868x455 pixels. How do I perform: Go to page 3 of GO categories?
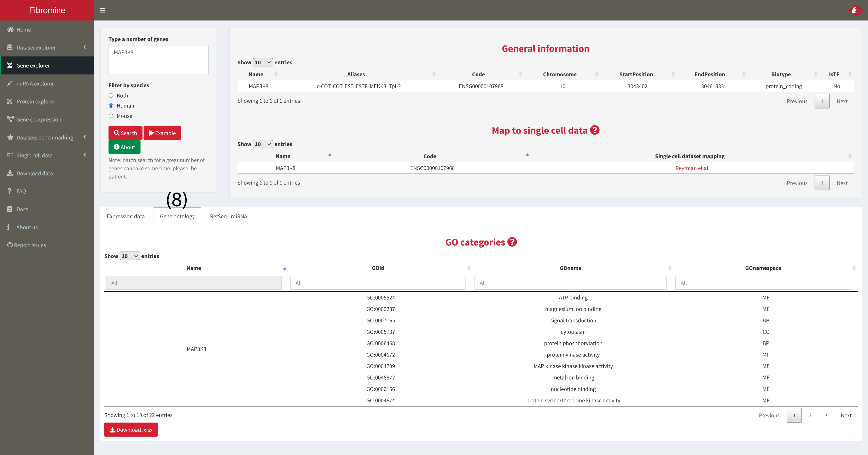tap(826, 415)
